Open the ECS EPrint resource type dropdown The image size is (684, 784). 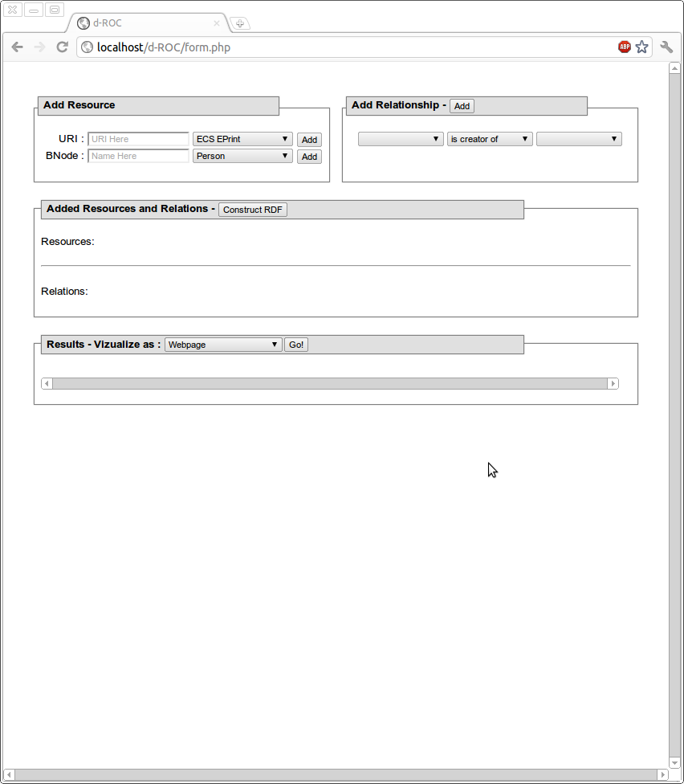pos(242,139)
